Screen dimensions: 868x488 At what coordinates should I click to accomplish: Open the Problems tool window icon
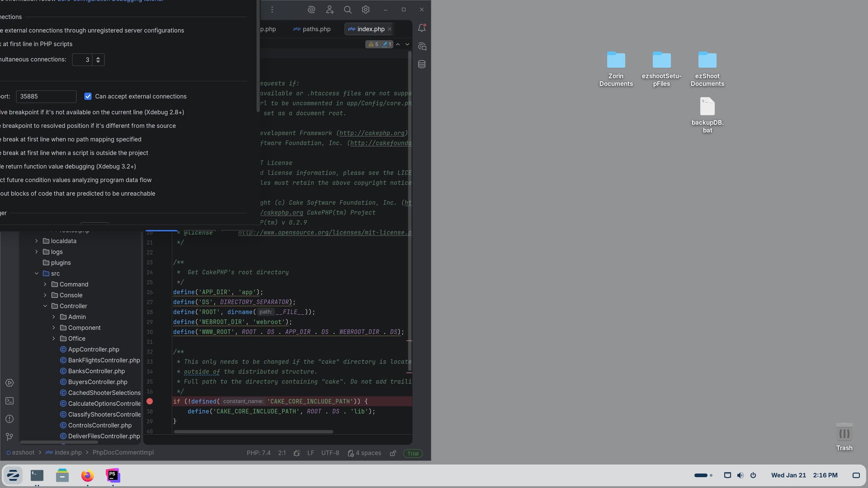9,419
